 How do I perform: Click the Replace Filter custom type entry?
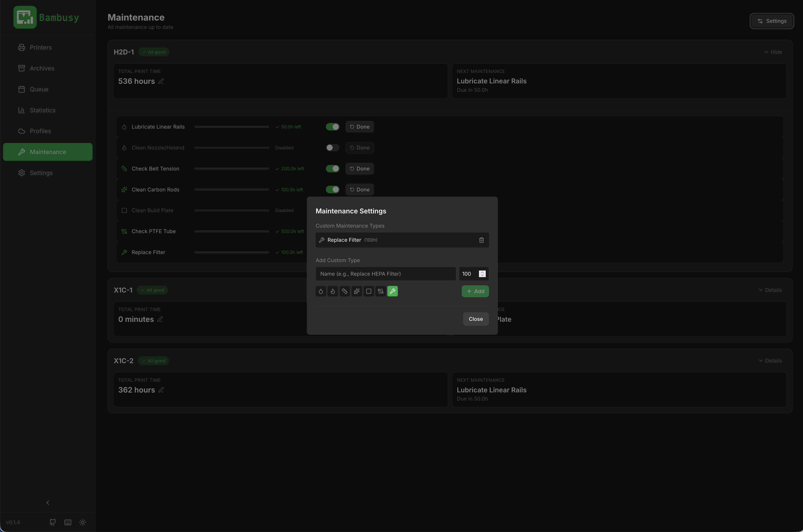tap(402, 240)
